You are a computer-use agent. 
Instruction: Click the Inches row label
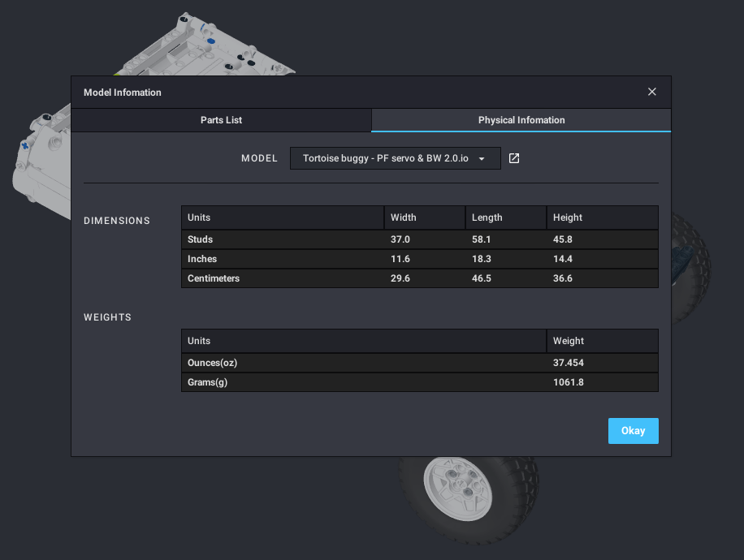coord(201,258)
